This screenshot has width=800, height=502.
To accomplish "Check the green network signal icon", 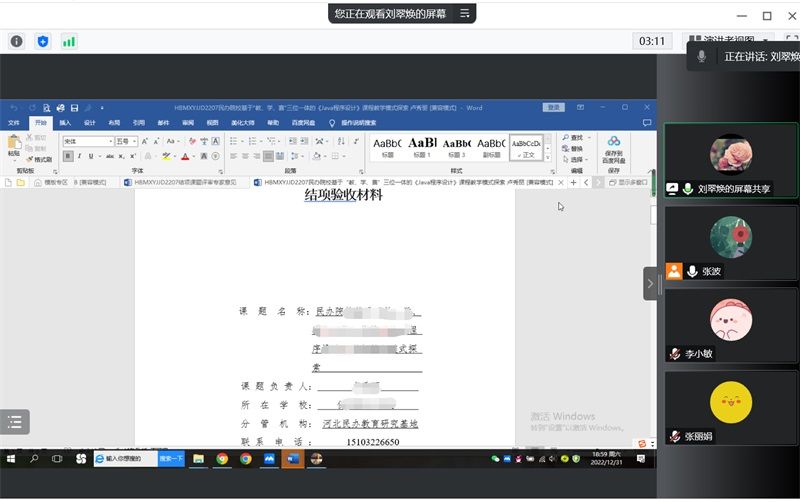I will 69,41.
